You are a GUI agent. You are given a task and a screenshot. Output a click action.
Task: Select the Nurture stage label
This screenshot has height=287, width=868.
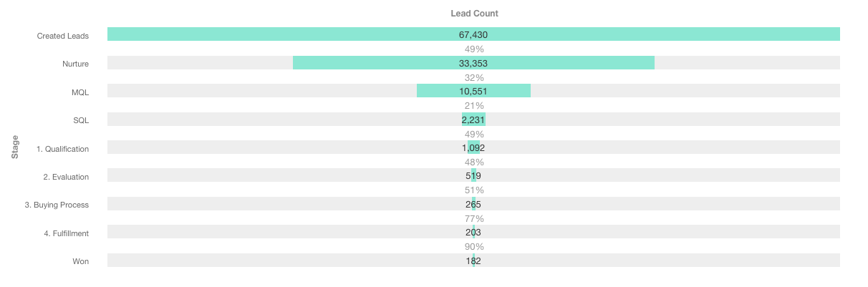coord(75,64)
